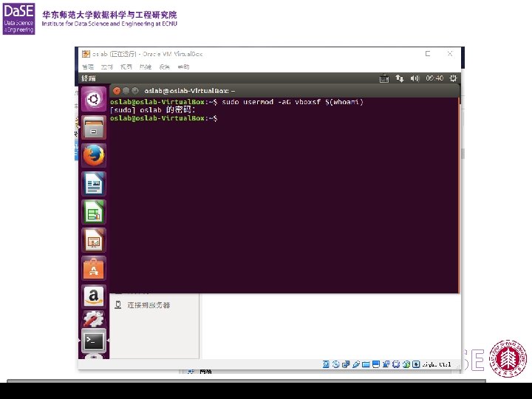Select the Terminal icon in the launcher
This screenshot has width=532, height=399.
point(94,341)
